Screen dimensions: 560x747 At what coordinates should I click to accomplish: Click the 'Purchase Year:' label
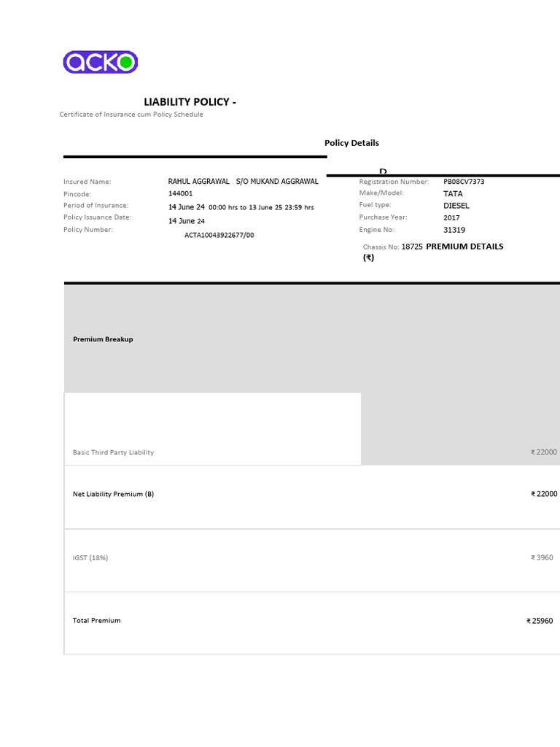tap(384, 217)
